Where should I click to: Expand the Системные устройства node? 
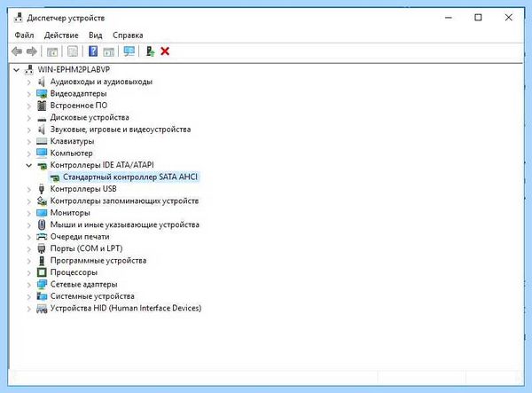point(29,296)
